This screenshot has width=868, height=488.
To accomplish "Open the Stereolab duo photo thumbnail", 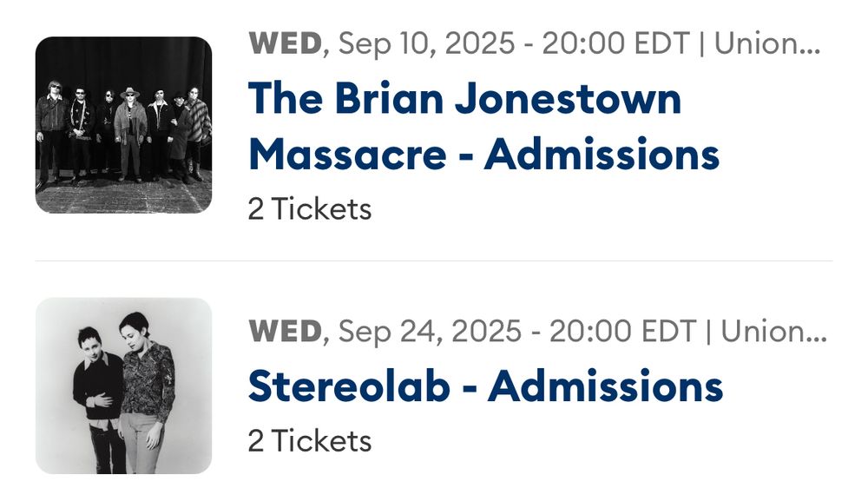I will pos(123,386).
